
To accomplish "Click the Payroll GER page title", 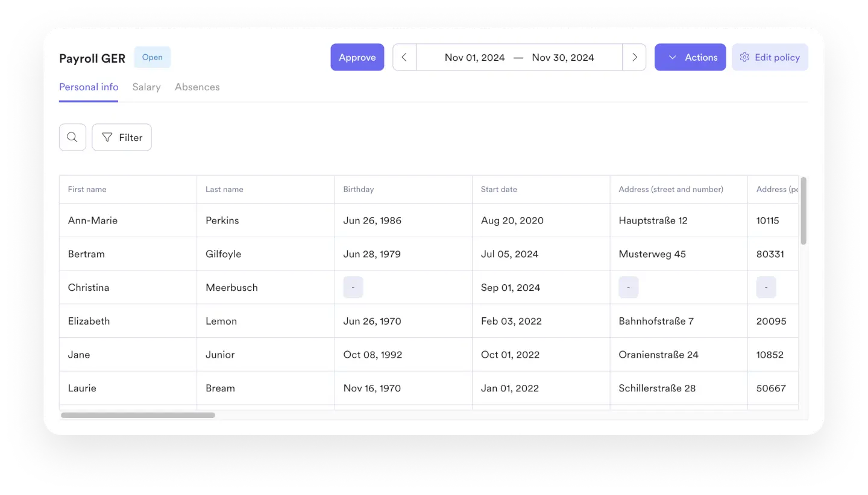I will [92, 58].
